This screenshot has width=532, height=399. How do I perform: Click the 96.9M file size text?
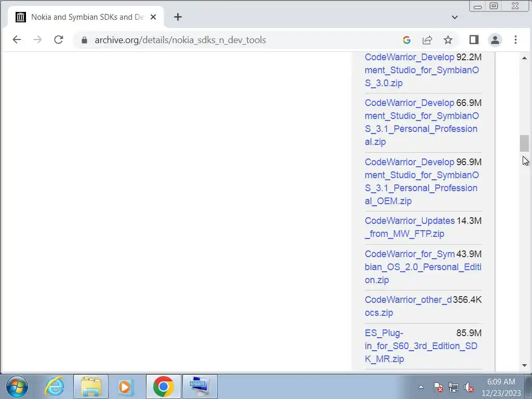click(469, 162)
